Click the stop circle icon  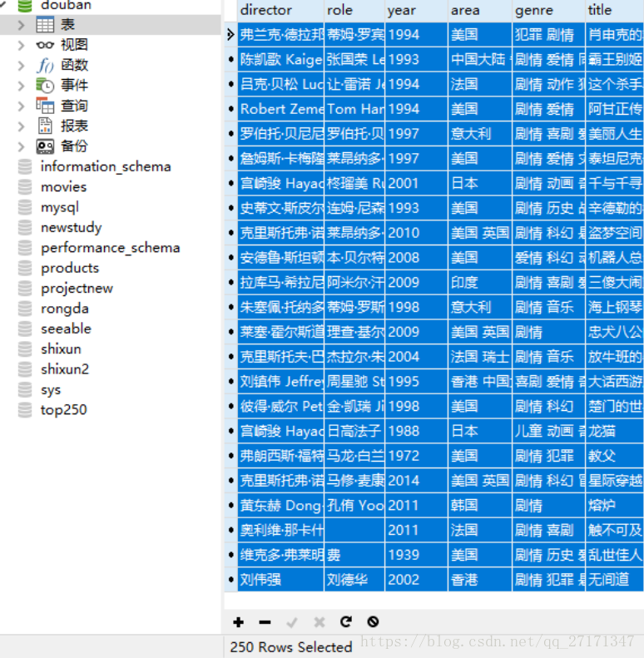[373, 621]
